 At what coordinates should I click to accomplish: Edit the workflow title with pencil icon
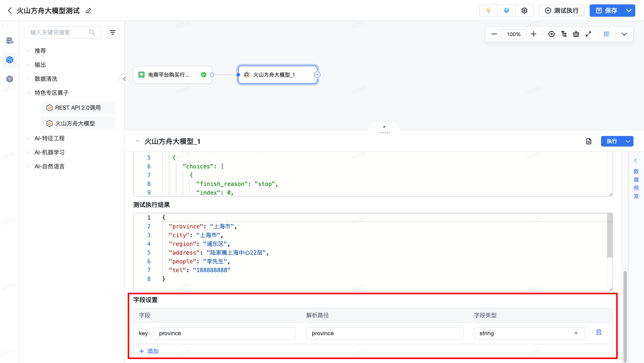coord(88,11)
